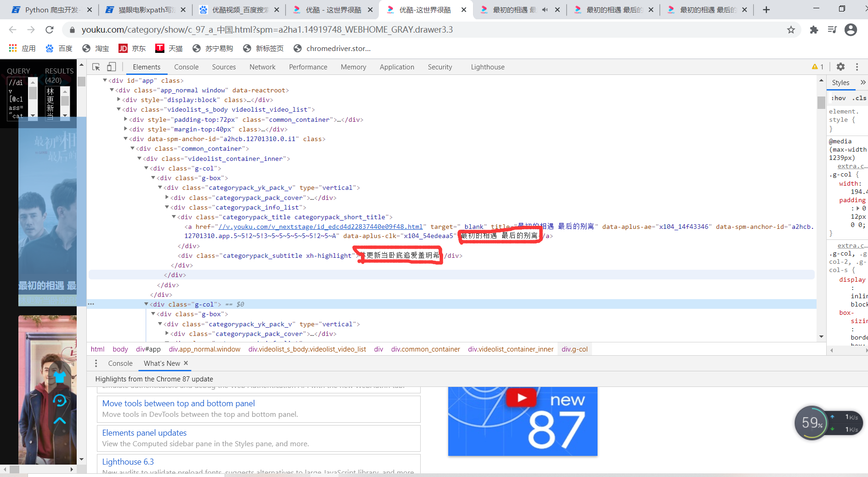
Task: Open the Security DevTools tab
Action: point(440,67)
